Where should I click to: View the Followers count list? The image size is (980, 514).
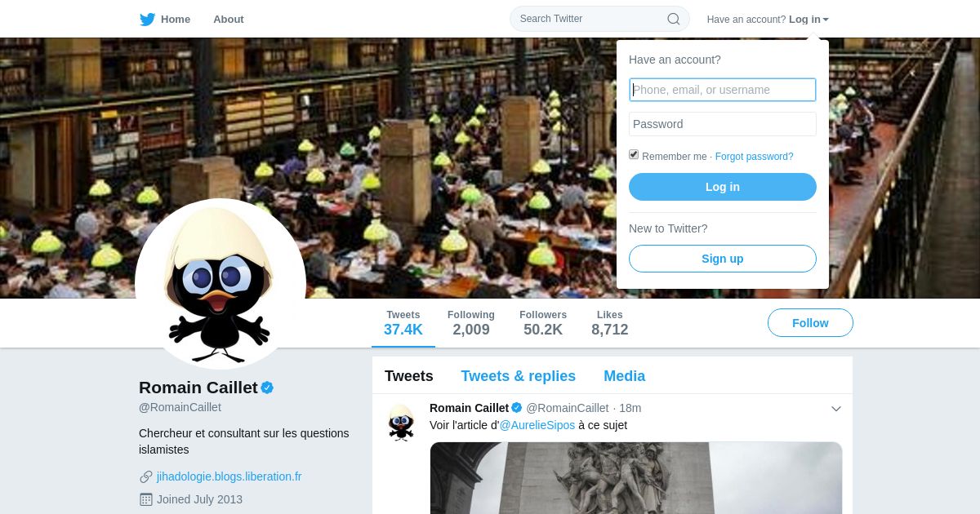pyautogui.click(x=543, y=323)
